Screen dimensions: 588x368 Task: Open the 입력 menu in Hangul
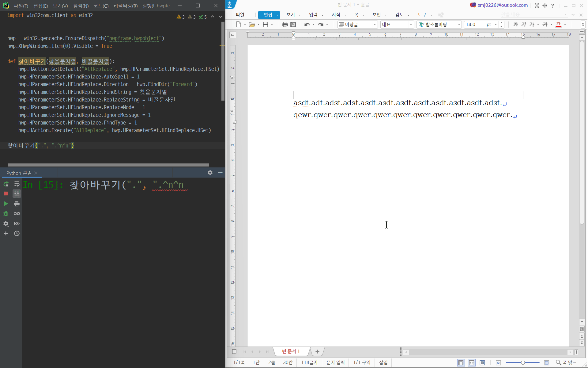click(x=313, y=15)
